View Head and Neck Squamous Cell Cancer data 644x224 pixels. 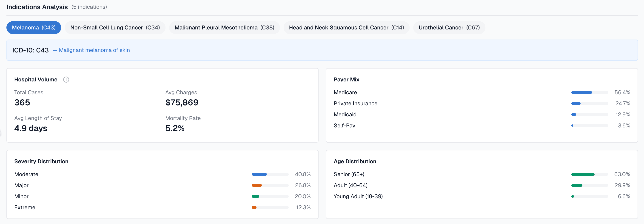346,28
